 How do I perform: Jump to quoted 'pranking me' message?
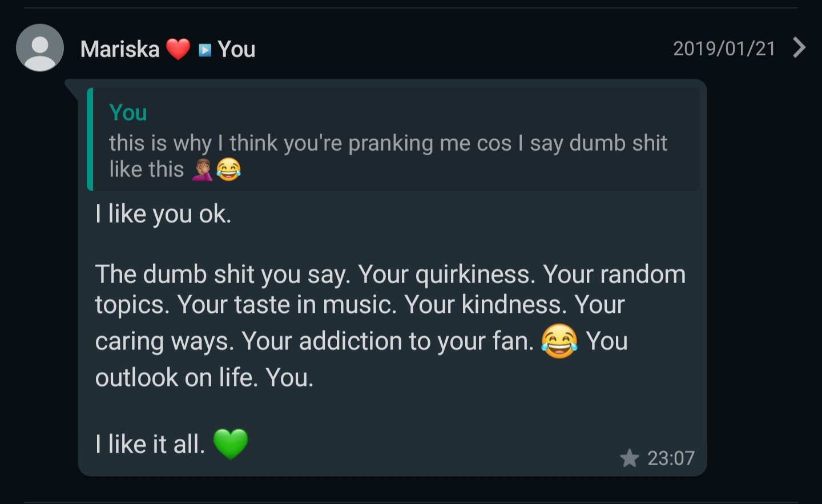point(388,144)
